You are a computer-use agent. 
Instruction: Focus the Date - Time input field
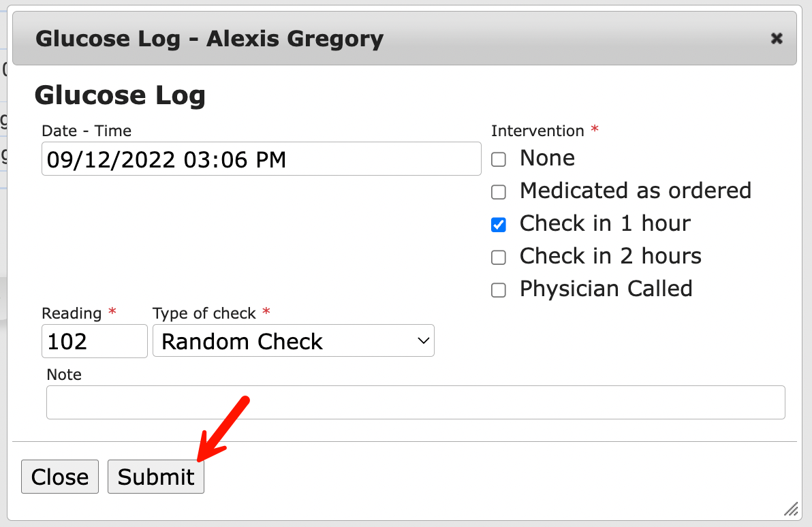(x=261, y=159)
